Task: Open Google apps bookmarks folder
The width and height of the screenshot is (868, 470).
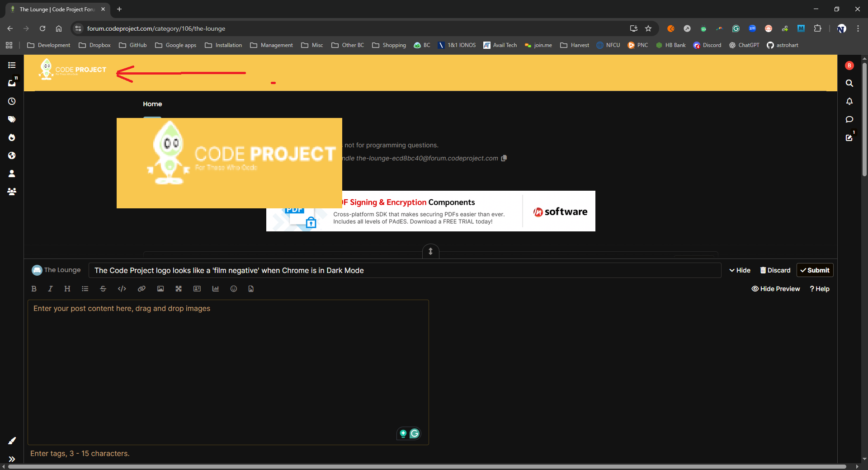Action: (176, 45)
